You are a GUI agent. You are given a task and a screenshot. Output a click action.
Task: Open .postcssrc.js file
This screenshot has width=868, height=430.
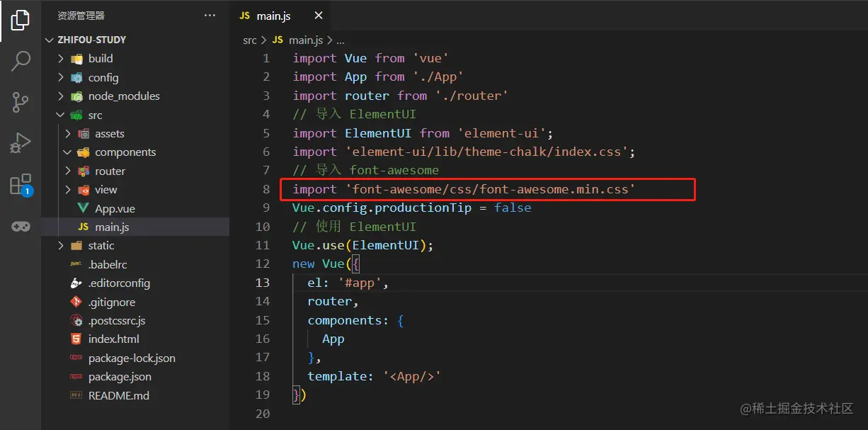tap(135, 321)
